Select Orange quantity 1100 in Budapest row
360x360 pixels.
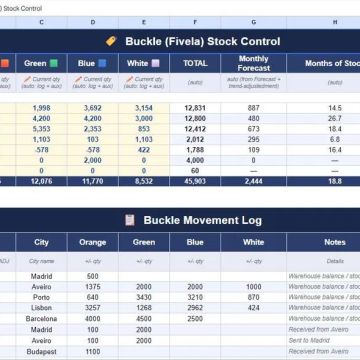pyautogui.click(x=93, y=352)
